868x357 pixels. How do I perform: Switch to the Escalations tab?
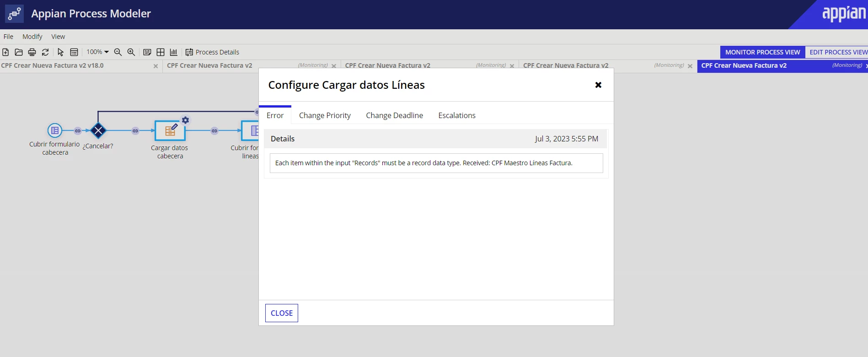457,115
